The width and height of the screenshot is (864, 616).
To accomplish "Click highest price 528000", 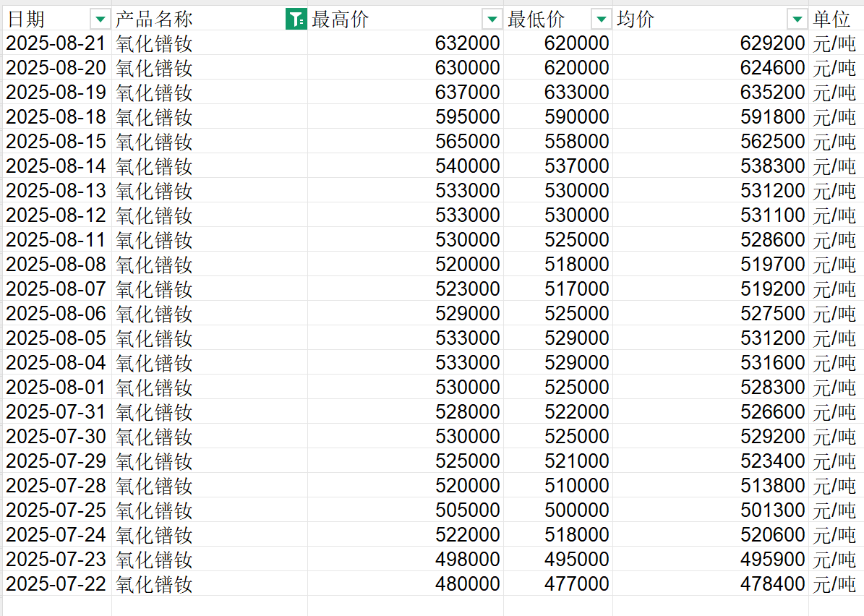I will (405, 411).
